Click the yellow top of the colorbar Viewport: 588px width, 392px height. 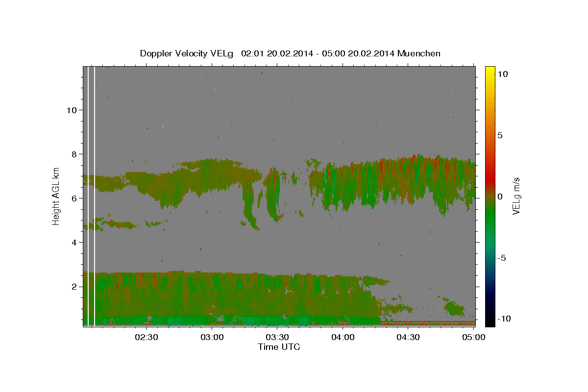pos(490,71)
